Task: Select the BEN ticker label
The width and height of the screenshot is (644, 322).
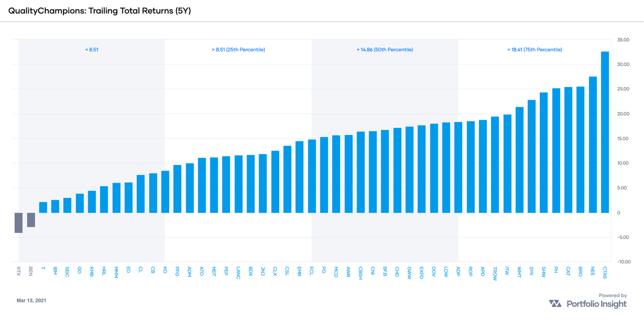Action: pos(31,271)
